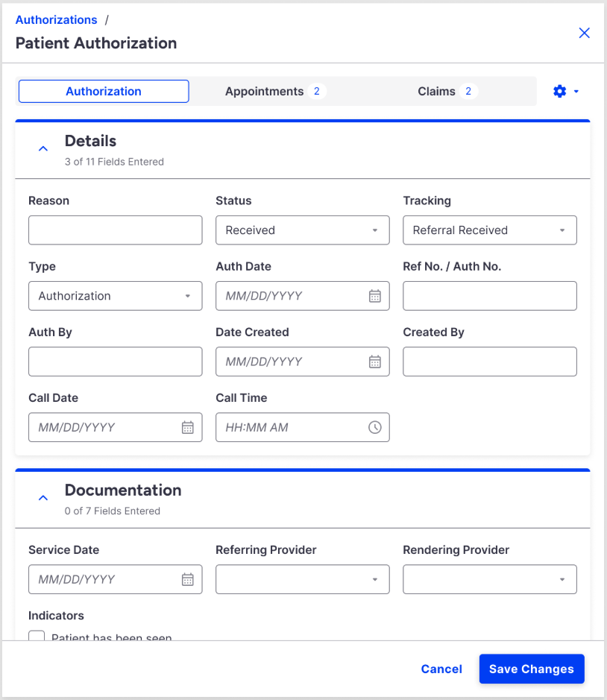Check the Patient has been seen box
607x700 pixels.
(37, 636)
